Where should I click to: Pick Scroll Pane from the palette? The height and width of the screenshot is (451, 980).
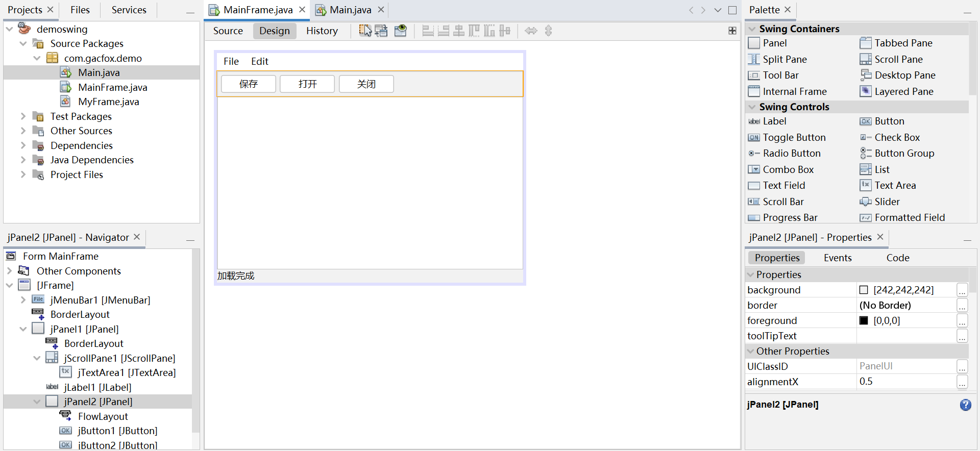pyautogui.click(x=891, y=59)
